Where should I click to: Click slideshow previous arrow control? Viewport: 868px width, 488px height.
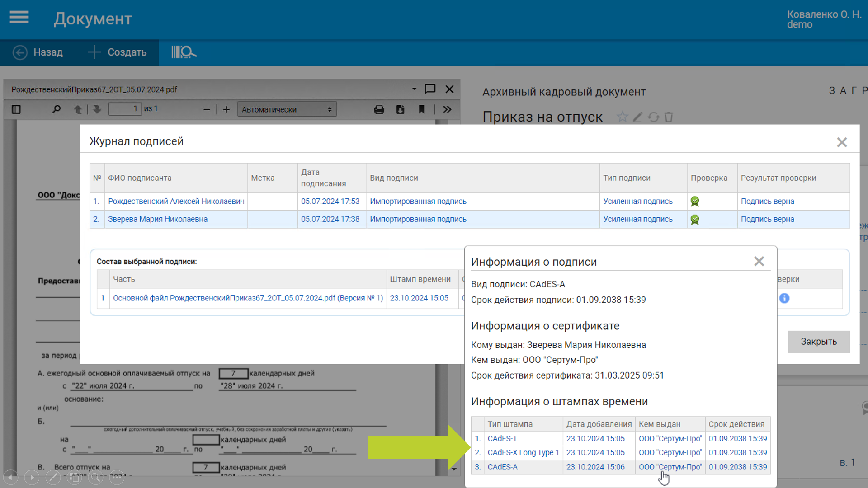click(x=11, y=477)
